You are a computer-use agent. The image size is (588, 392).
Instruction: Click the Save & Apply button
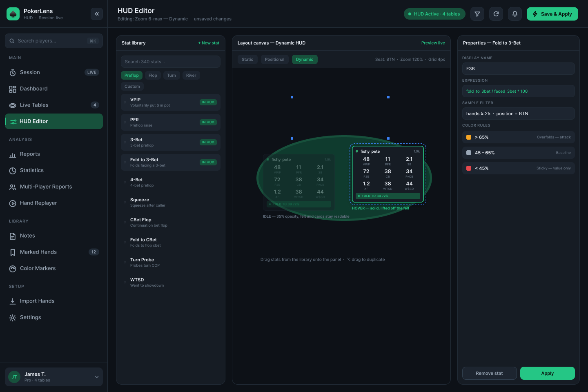click(552, 14)
